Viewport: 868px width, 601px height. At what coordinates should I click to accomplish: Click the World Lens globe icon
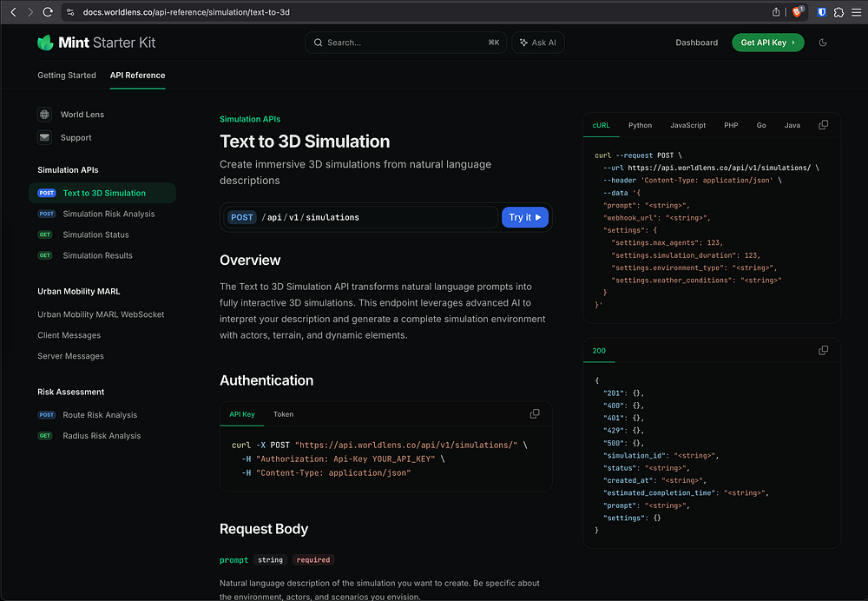point(45,114)
